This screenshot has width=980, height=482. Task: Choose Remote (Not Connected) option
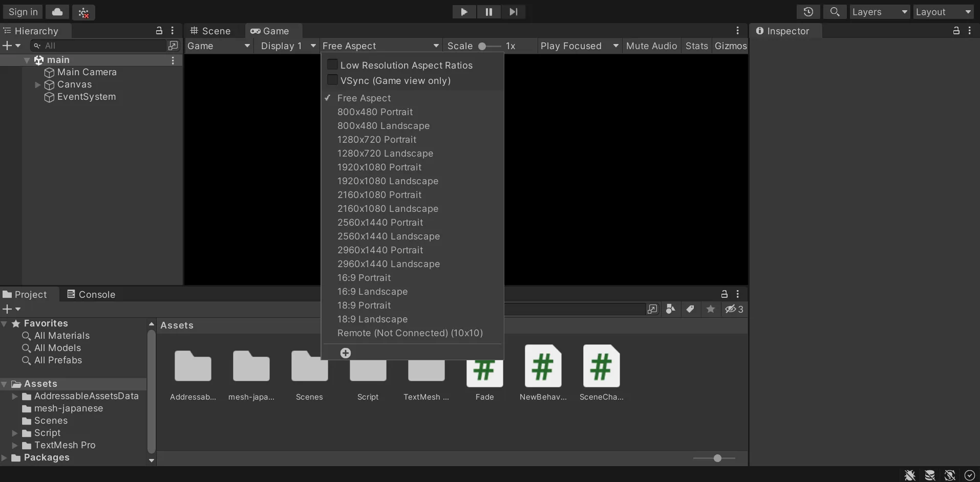coord(412,333)
